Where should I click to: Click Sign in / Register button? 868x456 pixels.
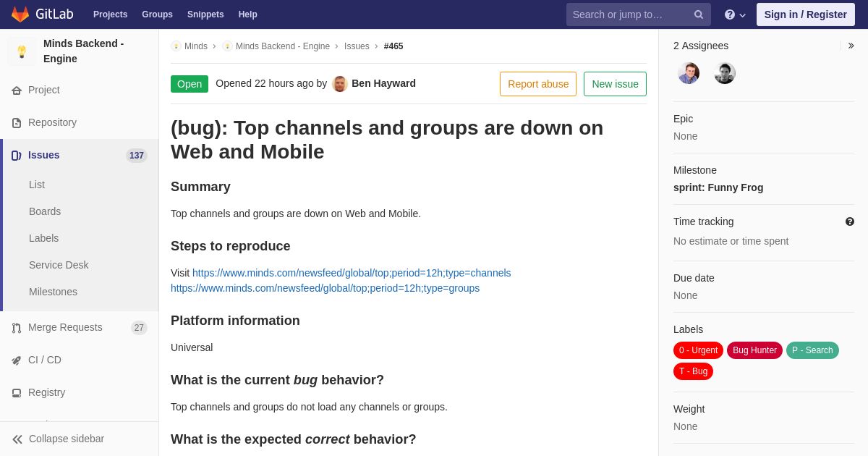pyautogui.click(x=806, y=14)
